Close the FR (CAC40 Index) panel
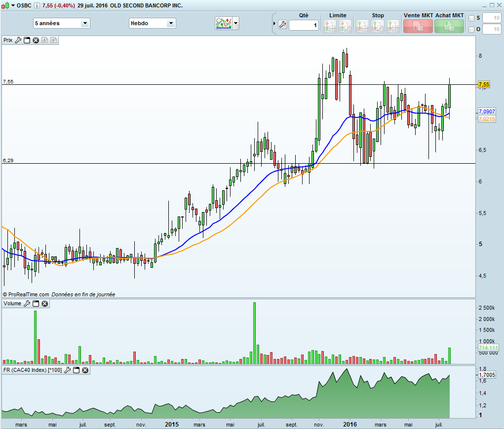Image resolution: width=504 pixels, height=429 pixels. coord(85,370)
